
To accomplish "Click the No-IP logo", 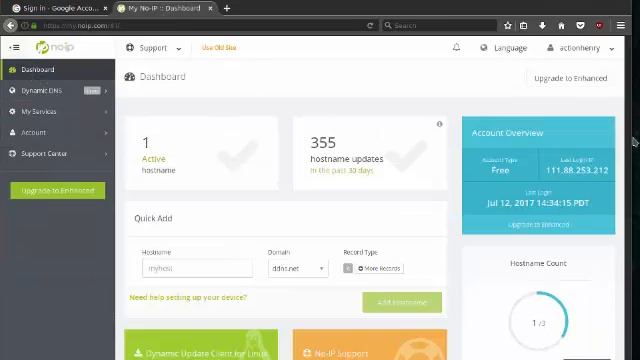I will tap(54, 47).
